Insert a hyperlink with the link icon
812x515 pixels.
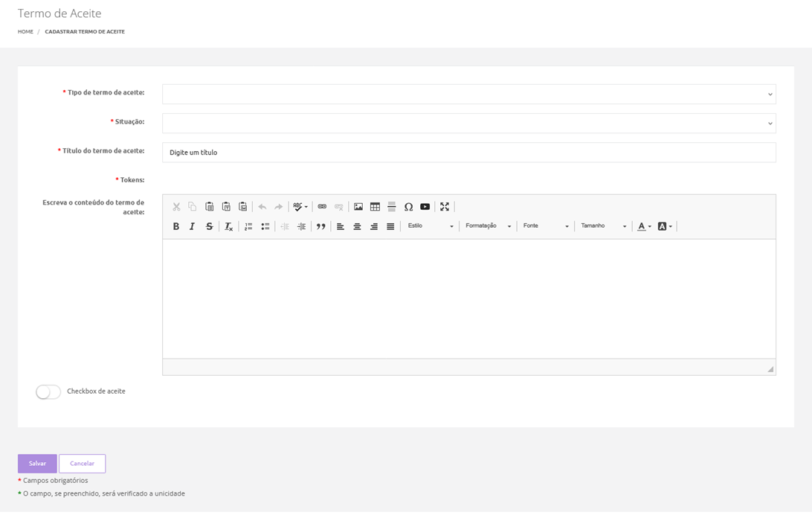click(x=322, y=207)
